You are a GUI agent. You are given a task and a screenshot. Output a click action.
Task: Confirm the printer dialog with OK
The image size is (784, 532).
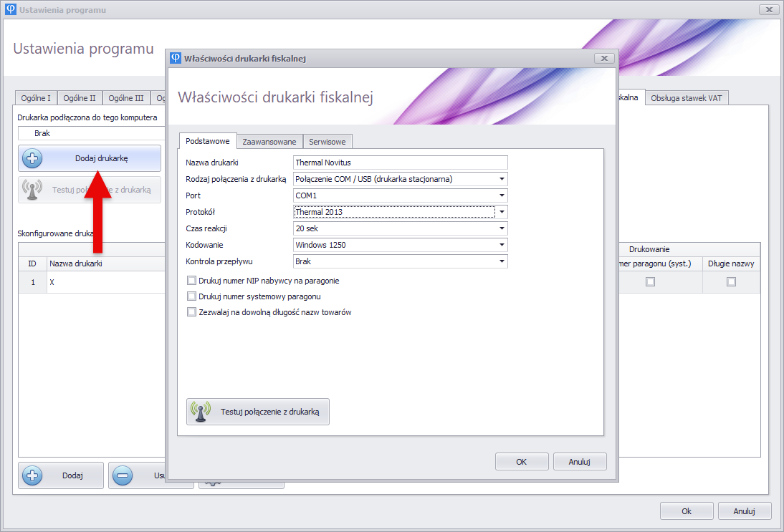tap(521, 462)
